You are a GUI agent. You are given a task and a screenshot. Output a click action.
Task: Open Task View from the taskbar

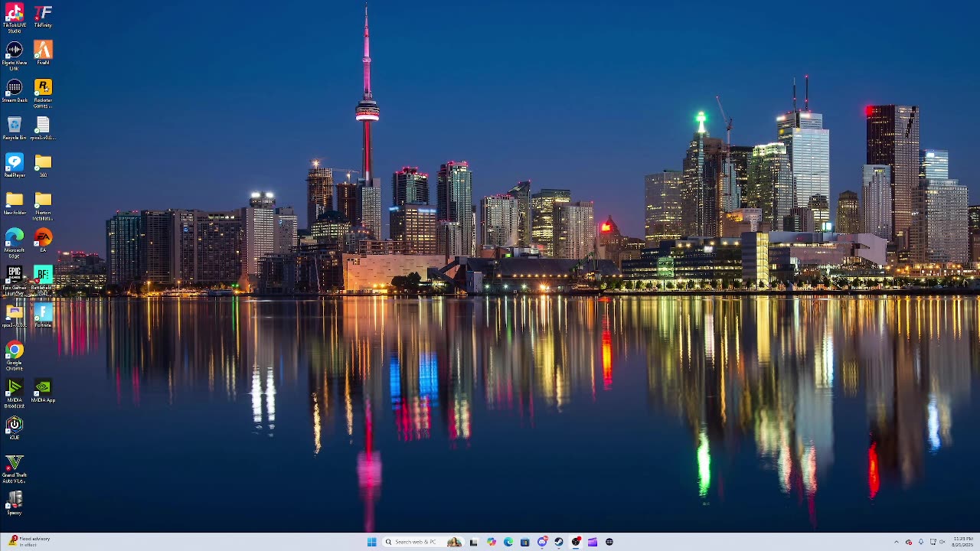pyautogui.click(x=473, y=542)
